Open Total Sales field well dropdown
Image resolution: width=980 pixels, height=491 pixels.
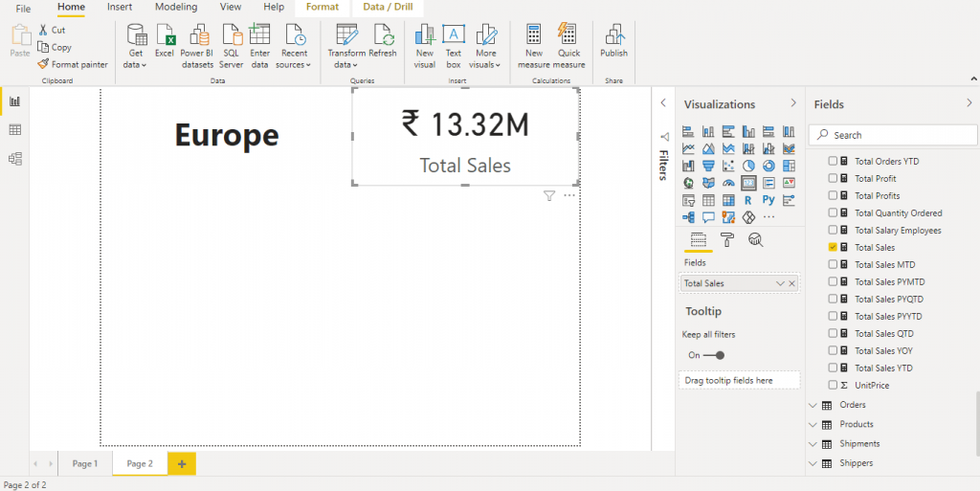click(x=779, y=283)
